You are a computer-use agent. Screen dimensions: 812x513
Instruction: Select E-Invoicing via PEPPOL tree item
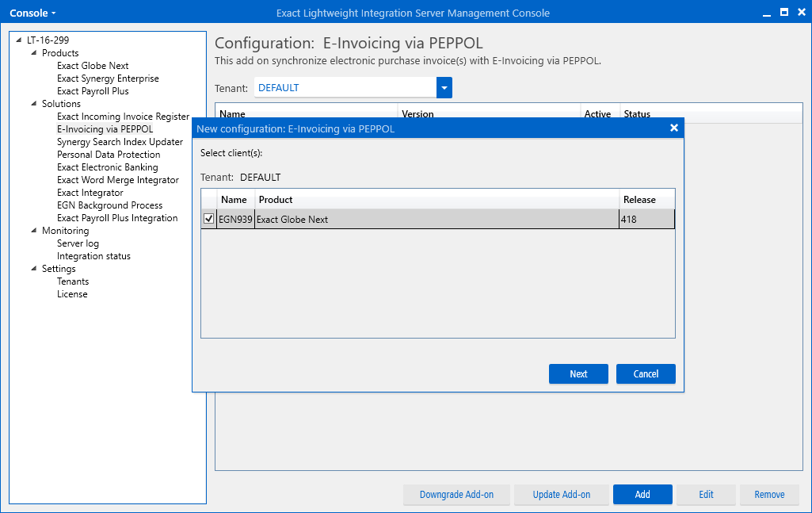click(105, 129)
